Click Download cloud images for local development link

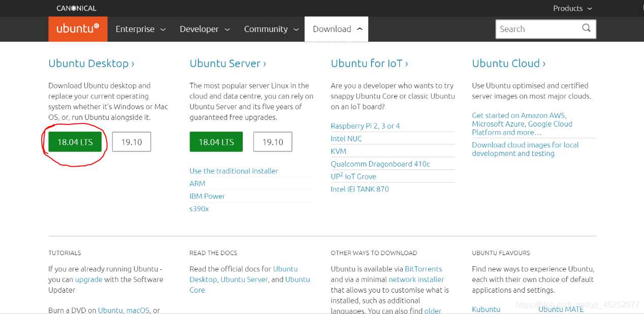click(x=525, y=149)
